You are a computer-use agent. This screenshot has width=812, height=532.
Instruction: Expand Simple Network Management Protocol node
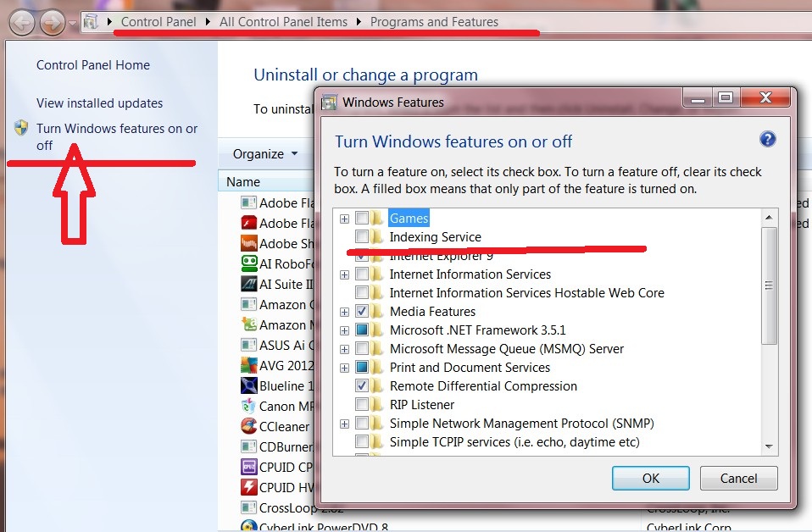(x=344, y=424)
